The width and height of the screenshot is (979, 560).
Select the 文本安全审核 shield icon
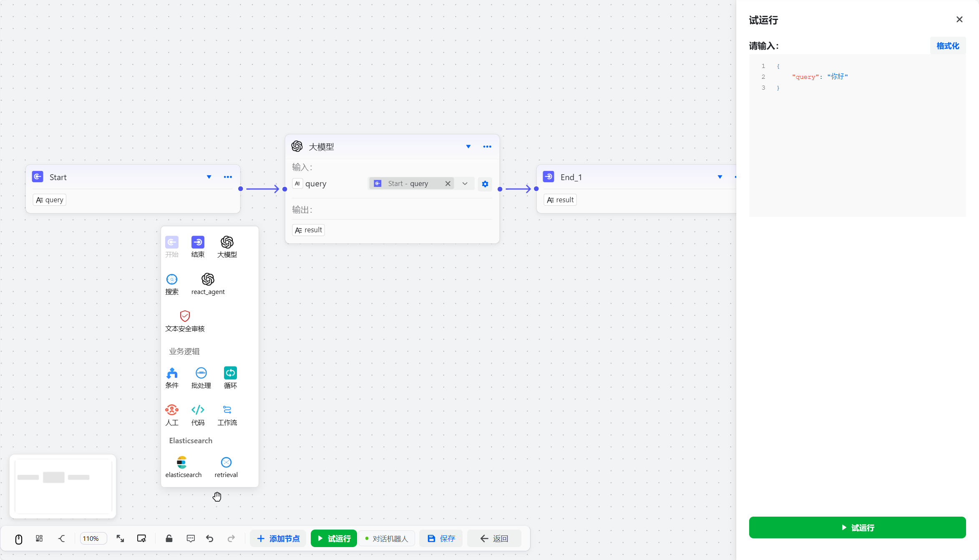[185, 316]
